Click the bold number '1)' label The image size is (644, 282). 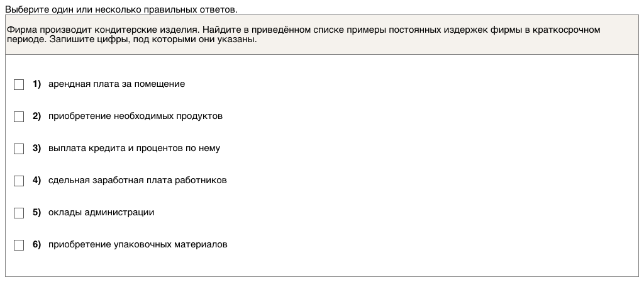36,84
